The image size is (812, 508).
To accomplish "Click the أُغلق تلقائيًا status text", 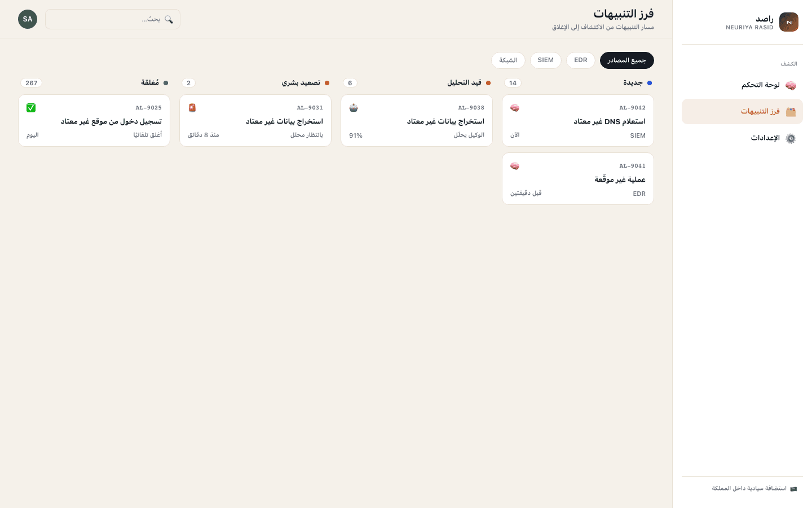I will tap(148, 135).
